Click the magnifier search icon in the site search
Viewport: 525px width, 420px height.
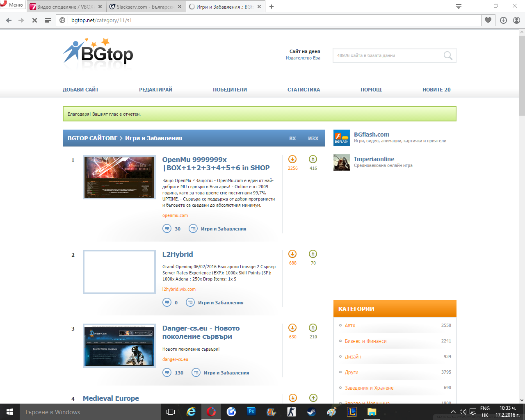tap(448, 55)
